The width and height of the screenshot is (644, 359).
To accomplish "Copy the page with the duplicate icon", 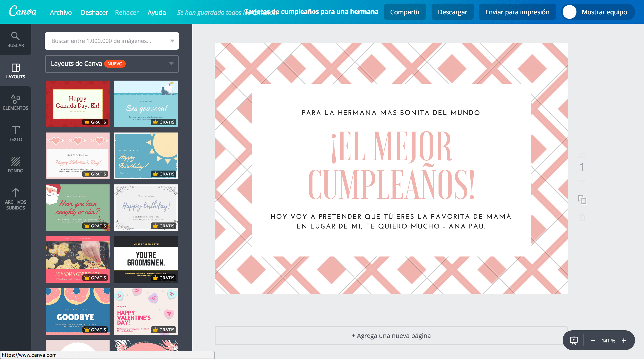I will [582, 200].
